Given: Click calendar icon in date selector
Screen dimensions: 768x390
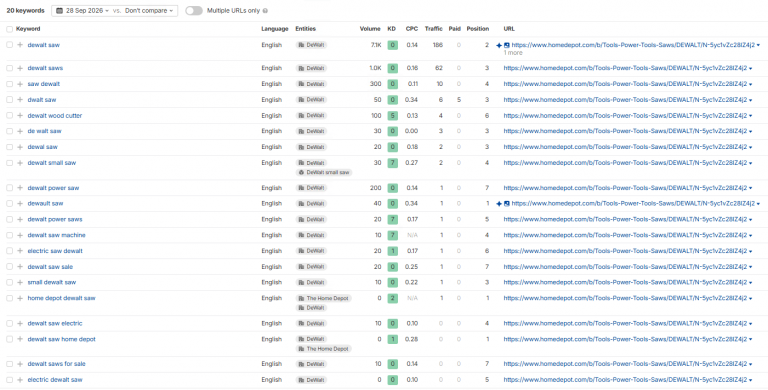Looking at the screenshot, I should coord(59,10).
